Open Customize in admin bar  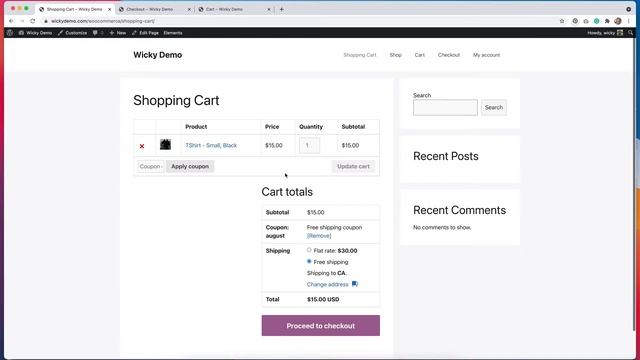[x=72, y=33]
